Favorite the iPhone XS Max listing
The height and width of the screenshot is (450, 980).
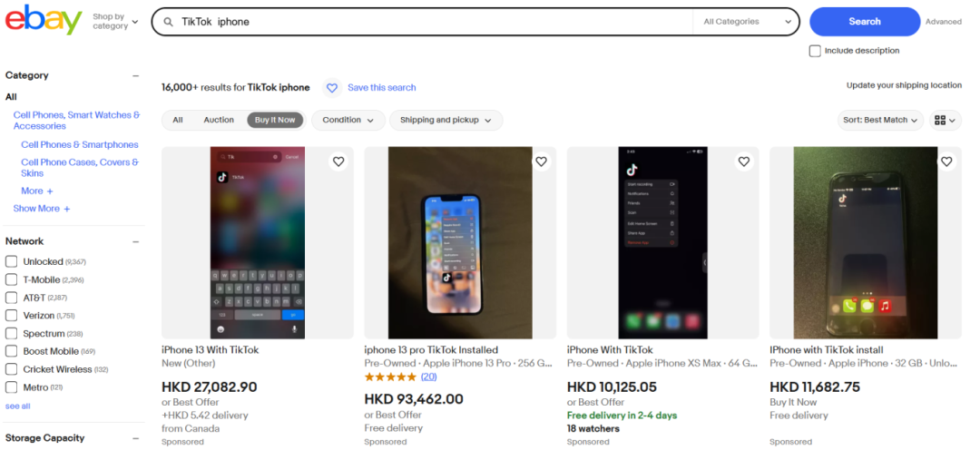pyautogui.click(x=744, y=161)
